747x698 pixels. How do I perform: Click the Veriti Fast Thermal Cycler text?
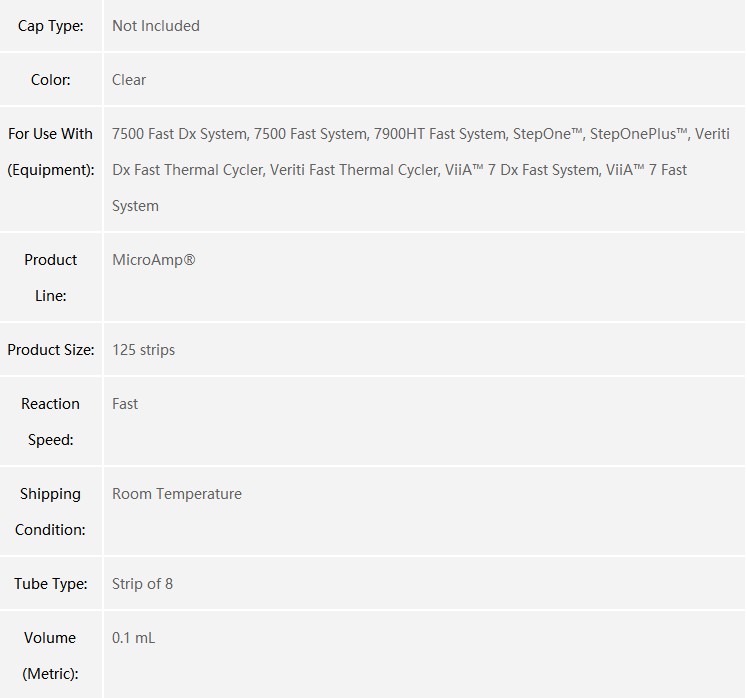point(355,170)
